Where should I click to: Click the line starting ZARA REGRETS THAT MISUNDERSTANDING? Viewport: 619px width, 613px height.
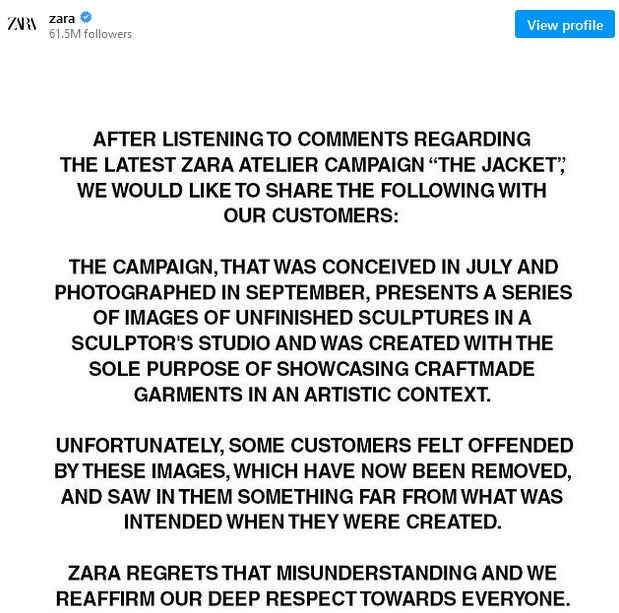tap(312, 573)
